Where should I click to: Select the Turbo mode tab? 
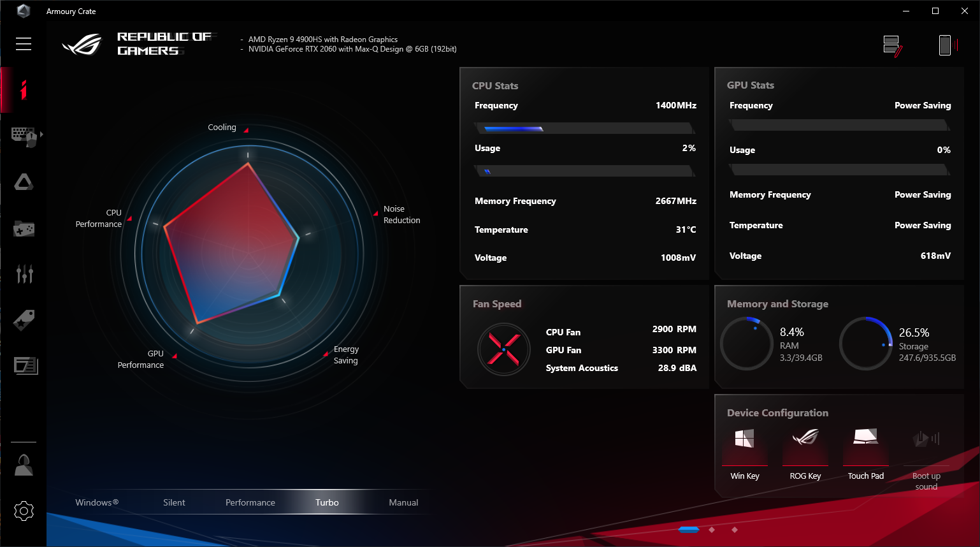click(x=327, y=502)
